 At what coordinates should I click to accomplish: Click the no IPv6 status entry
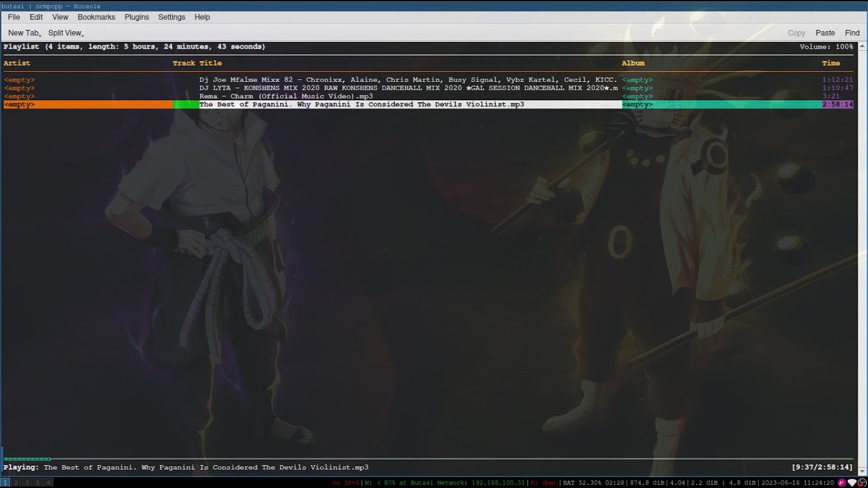(346, 483)
